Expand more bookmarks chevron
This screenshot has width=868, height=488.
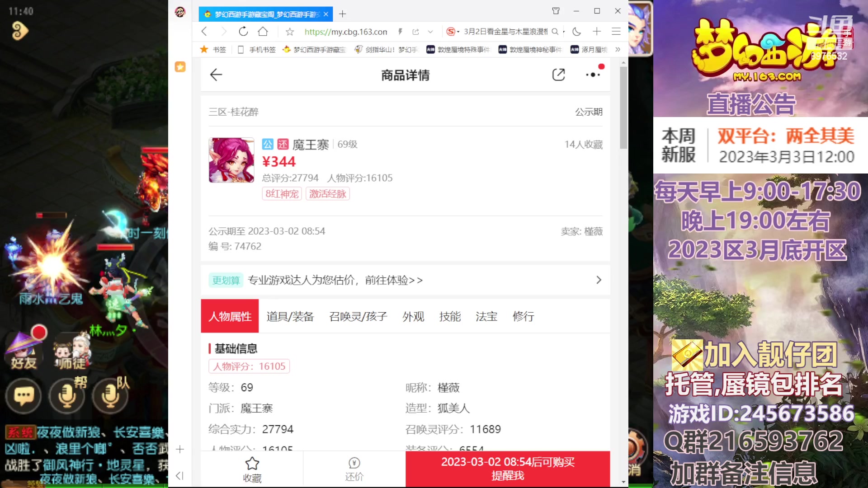coord(618,50)
